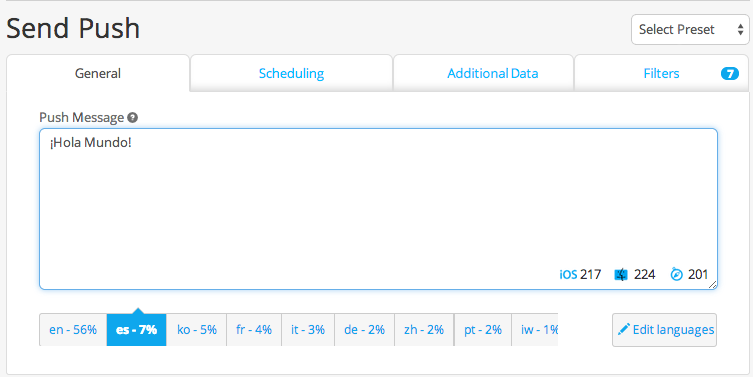Switch to the Scheduling tab
Screen dimensions: 754x377
coord(291,74)
